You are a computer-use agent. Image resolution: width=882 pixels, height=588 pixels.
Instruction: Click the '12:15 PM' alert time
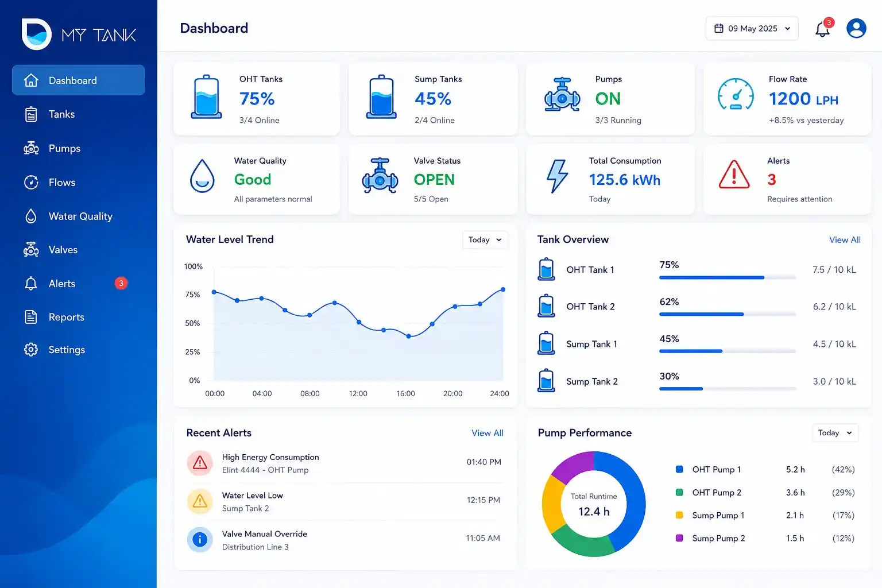coord(483,500)
